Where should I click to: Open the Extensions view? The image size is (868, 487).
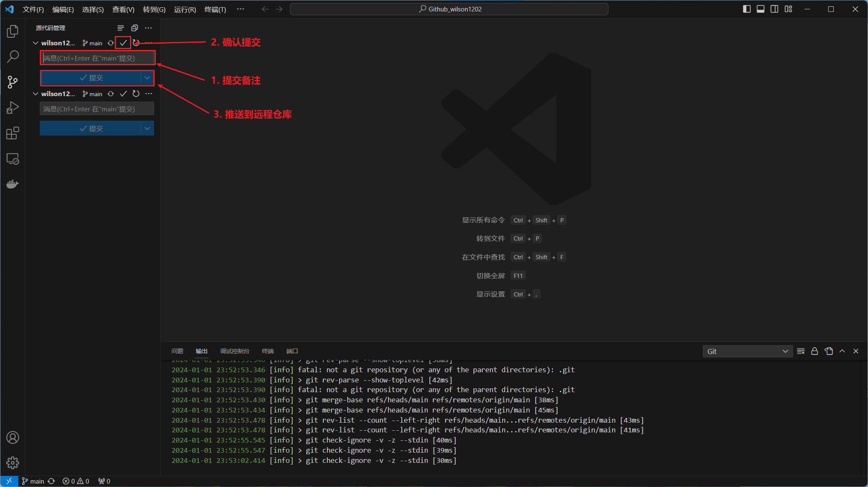click(13, 133)
